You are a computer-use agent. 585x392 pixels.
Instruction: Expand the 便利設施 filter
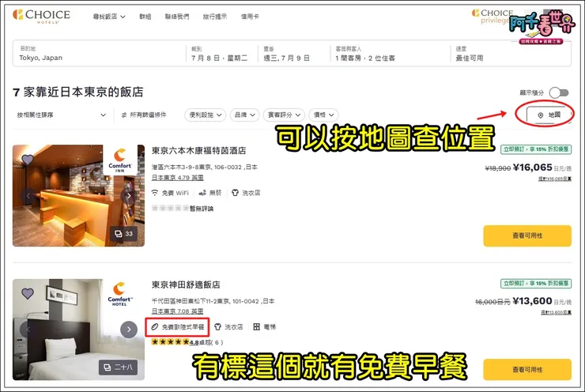(x=206, y=115)
